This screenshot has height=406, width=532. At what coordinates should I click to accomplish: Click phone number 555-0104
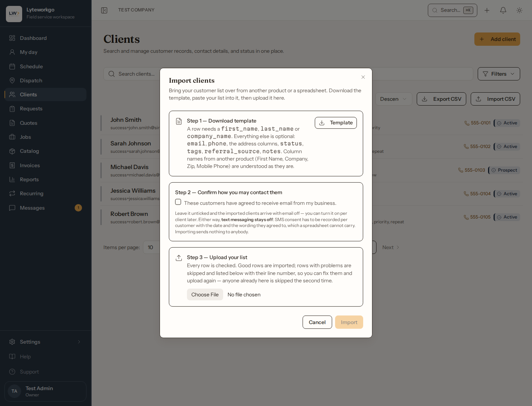pyautogui.click(x=480, y=194)
